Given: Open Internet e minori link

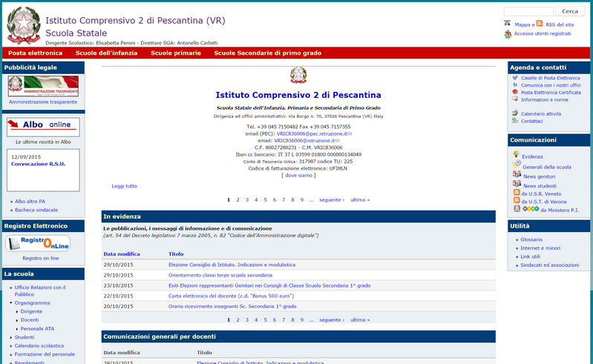Looking at the screenshot, I should pyautogui.click(x=540, y=248).
